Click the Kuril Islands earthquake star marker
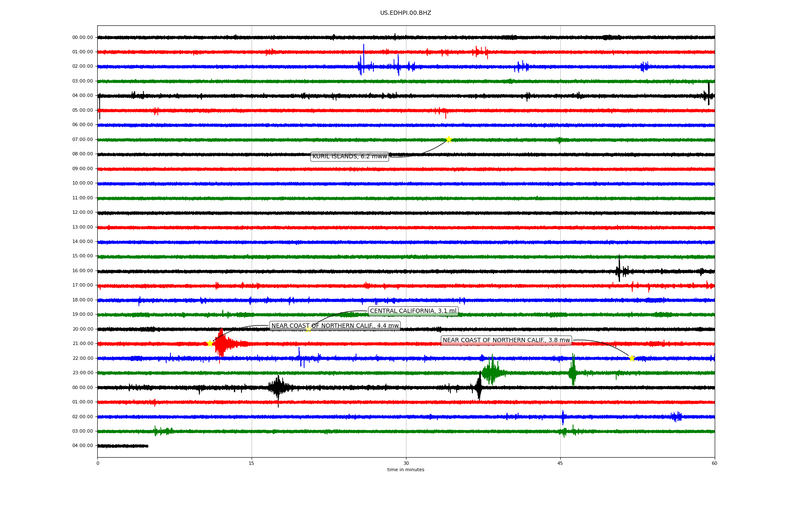The image size is (812, 508). (449, 139)
